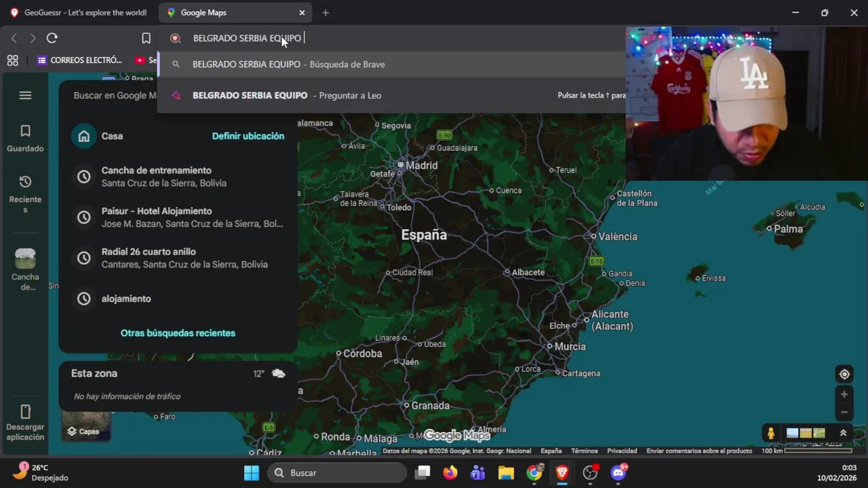Click Descargar aplicación in the sidebar
868x488 pixels.
pyautogui.click(x=25, y=423)
